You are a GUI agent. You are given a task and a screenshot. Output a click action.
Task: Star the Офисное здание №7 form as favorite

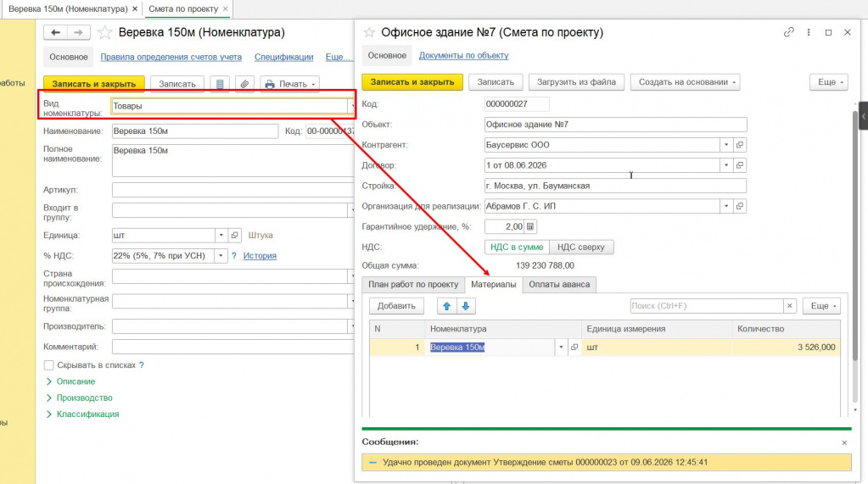tap(369, 33)
